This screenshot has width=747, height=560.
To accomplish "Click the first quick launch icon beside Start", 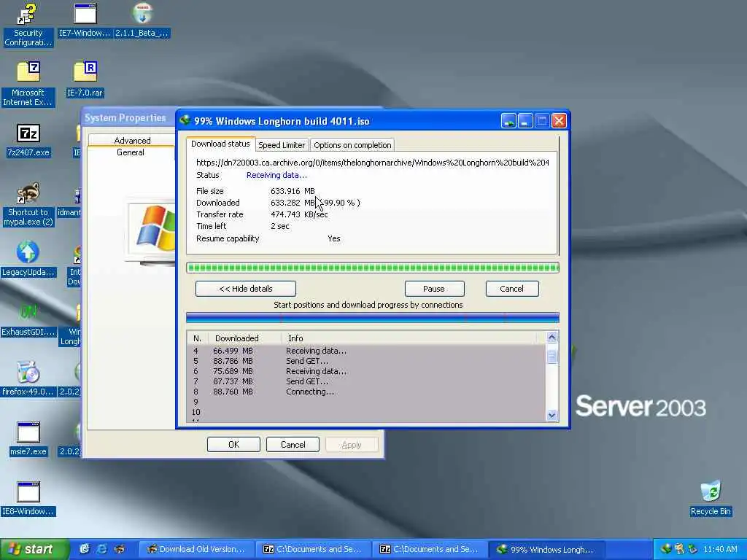I will click(85, 549).
